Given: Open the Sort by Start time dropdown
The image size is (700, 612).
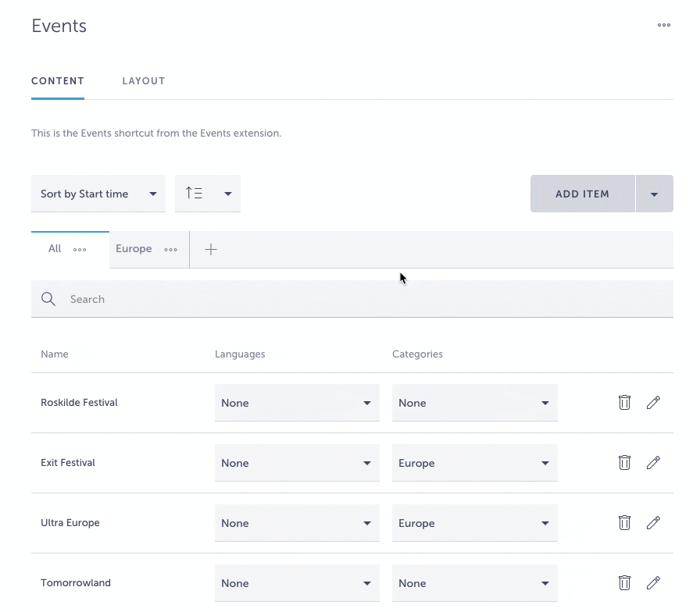Looking at the screenshot, I should pos(98,193).
